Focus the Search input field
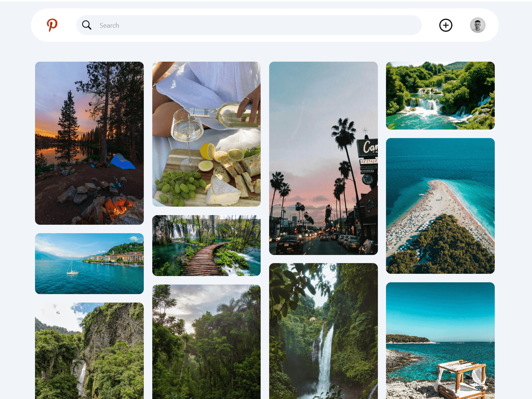This screenshot has height=399, width=532. click(x=249, y=25)
